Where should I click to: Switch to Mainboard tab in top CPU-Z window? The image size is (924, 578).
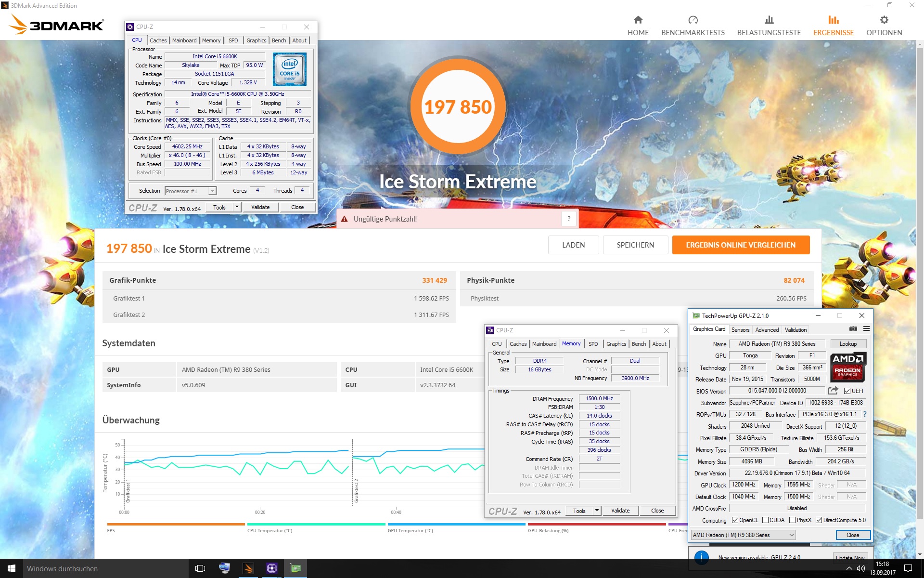click(x=184, y=40)
